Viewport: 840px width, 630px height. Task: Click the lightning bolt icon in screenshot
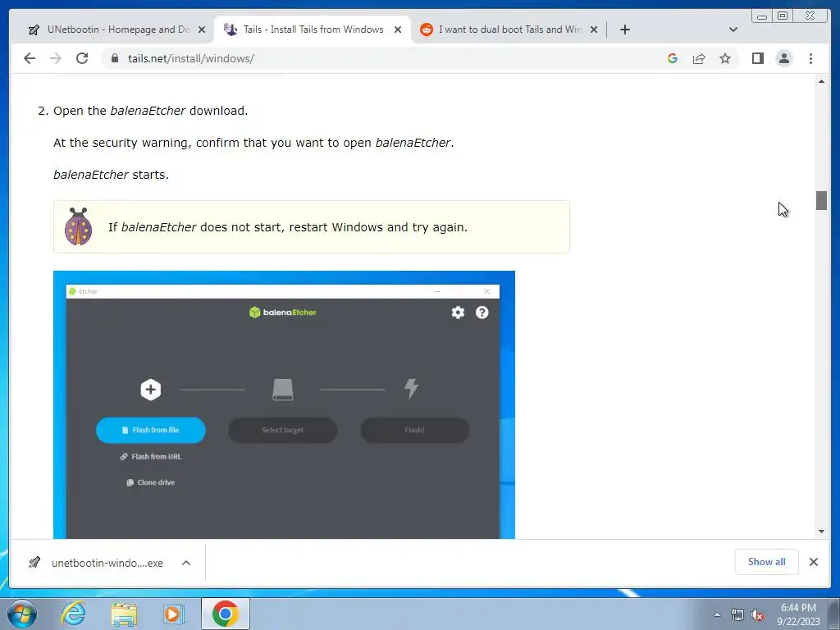click(x=412, y=389)
